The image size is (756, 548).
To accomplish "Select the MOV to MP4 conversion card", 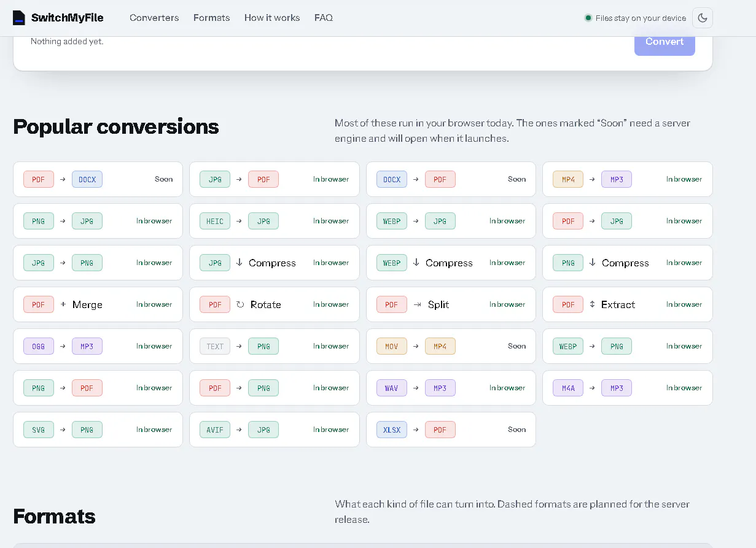I will coord(451,346).
